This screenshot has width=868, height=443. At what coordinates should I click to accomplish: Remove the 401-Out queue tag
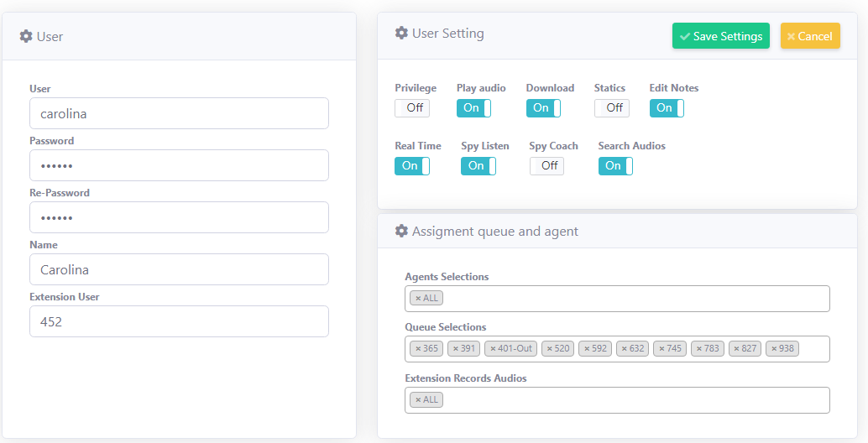point(494,348)
